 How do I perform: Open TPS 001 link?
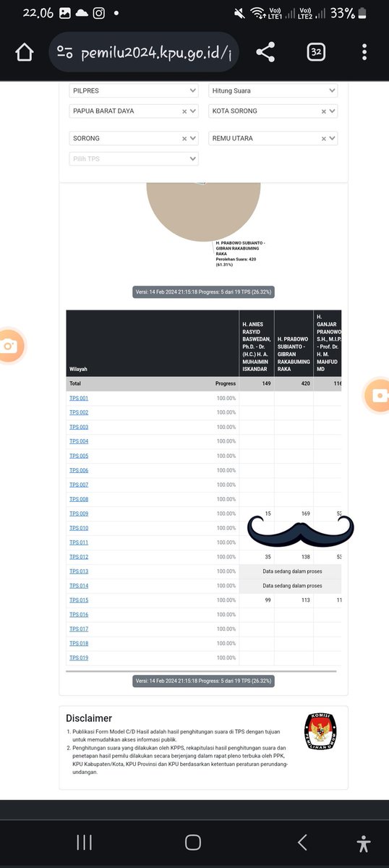pyautogui.click(x=79, y=399)
